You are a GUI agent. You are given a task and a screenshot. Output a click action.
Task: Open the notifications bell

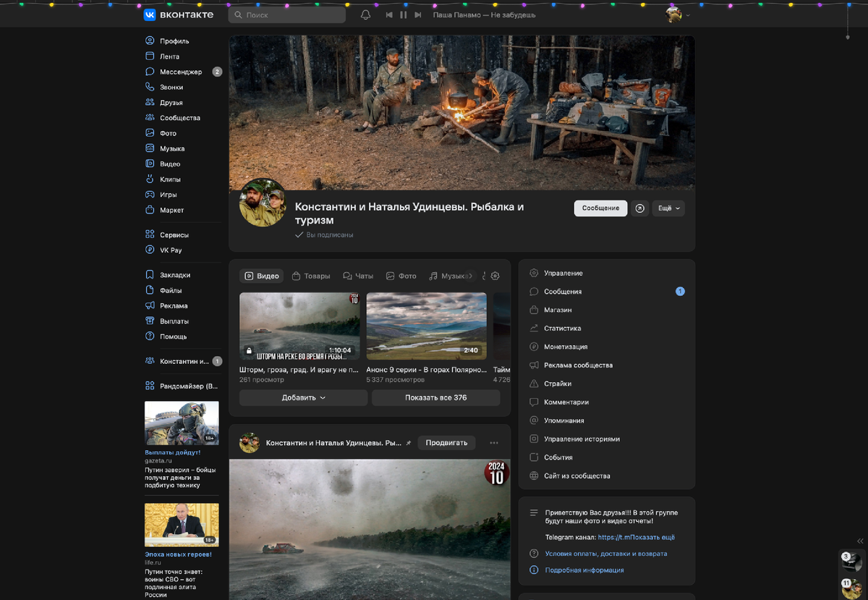pos(365,14)
